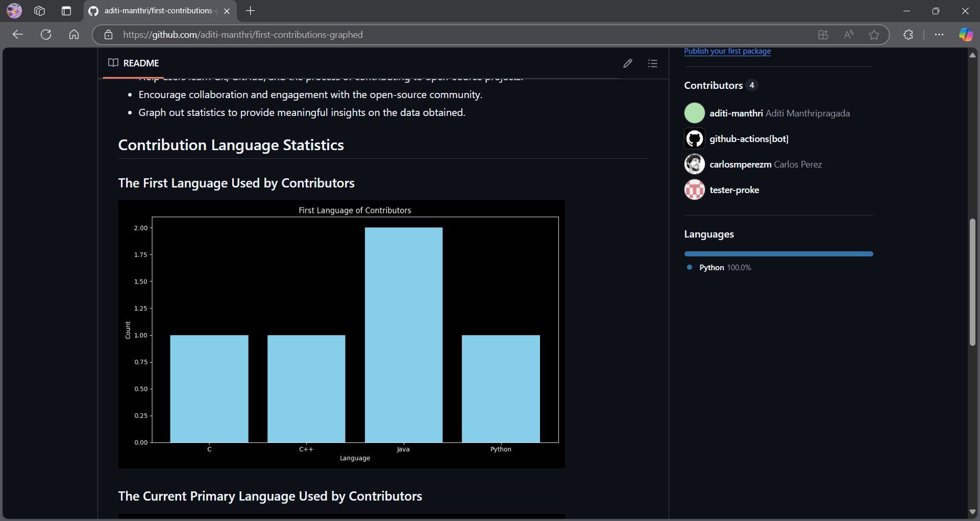980x521 pixels.
Task: Click the First Language of Contributors chart image
Action: 341,334
